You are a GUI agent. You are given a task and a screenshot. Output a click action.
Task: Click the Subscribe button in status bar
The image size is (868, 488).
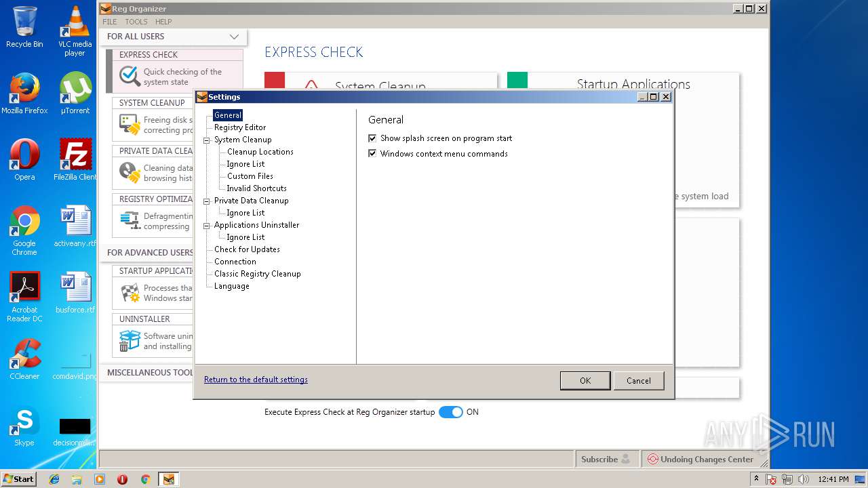tap(607, 459)
